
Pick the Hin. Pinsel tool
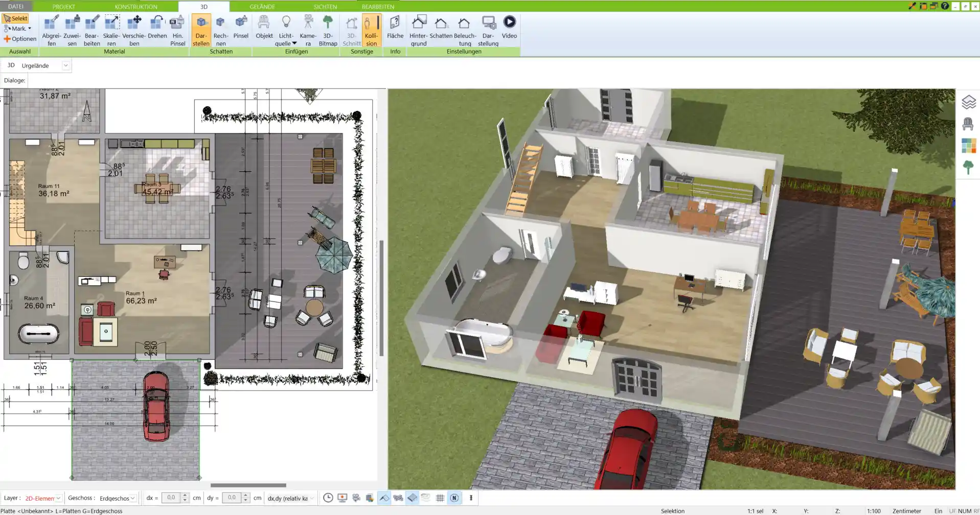(x=177, y=31)
